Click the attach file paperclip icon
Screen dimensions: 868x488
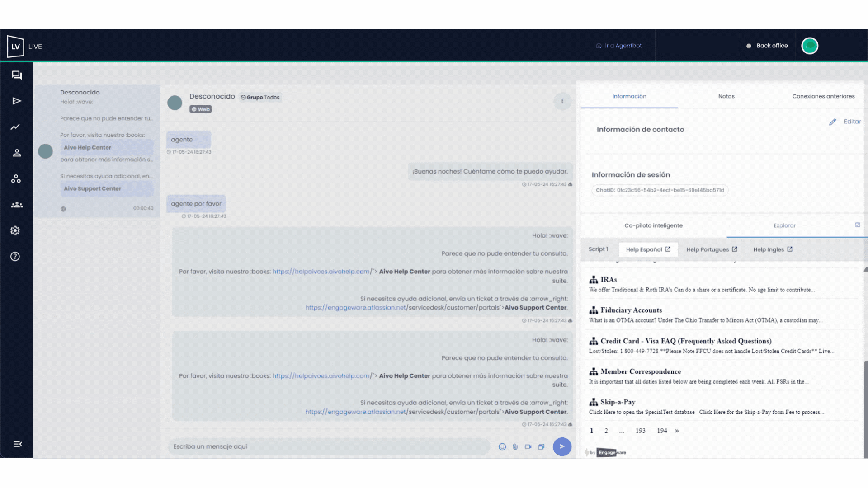point(515,446)
